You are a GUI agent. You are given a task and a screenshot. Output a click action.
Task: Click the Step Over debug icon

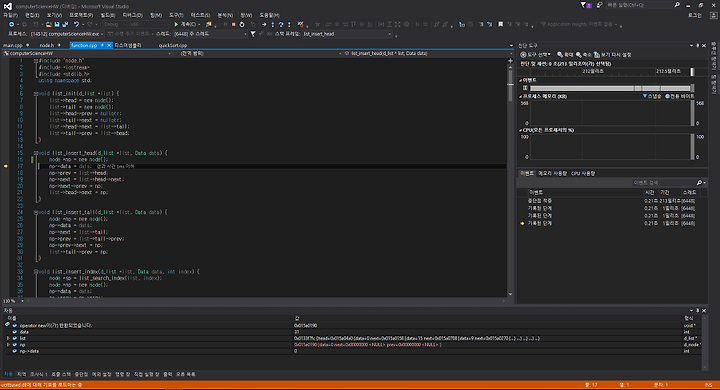[x=281, y=24]
